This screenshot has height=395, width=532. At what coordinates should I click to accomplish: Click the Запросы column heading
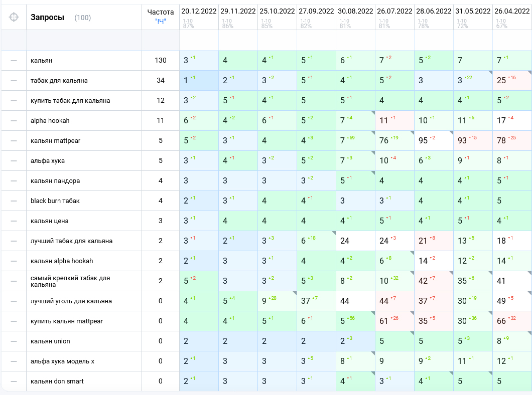[x=47, y=17]
